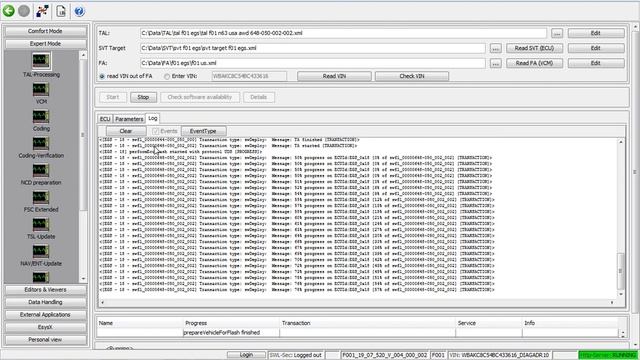Click the connection icon in toolbar
The image size is (640, 360).
pyautogui.click(x=42, y=11)
